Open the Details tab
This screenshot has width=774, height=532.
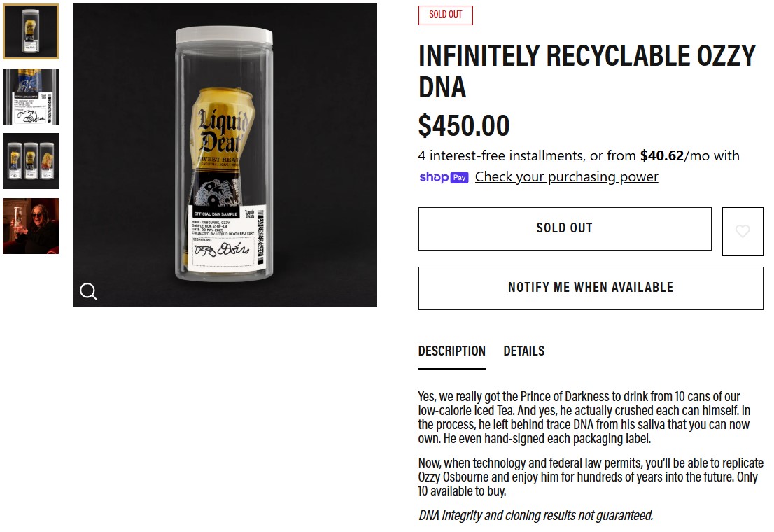(x=523, y=351)
